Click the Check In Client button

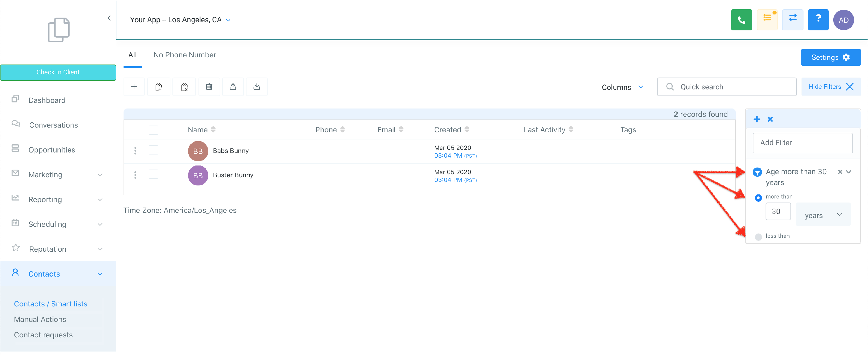[x=58, y=72]
